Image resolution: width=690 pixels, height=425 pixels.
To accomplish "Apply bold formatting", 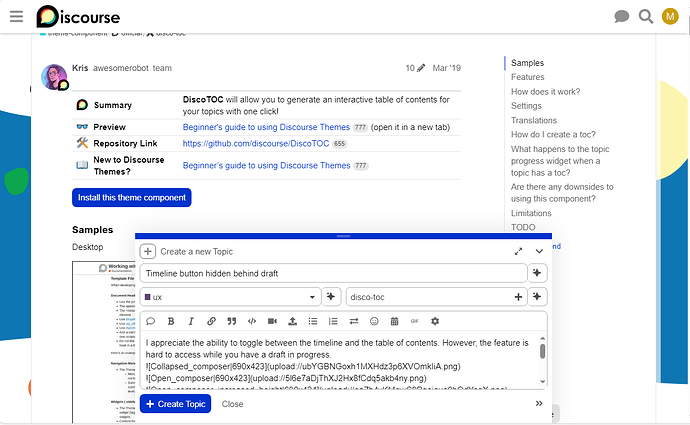I will click(x=171, y=321).
